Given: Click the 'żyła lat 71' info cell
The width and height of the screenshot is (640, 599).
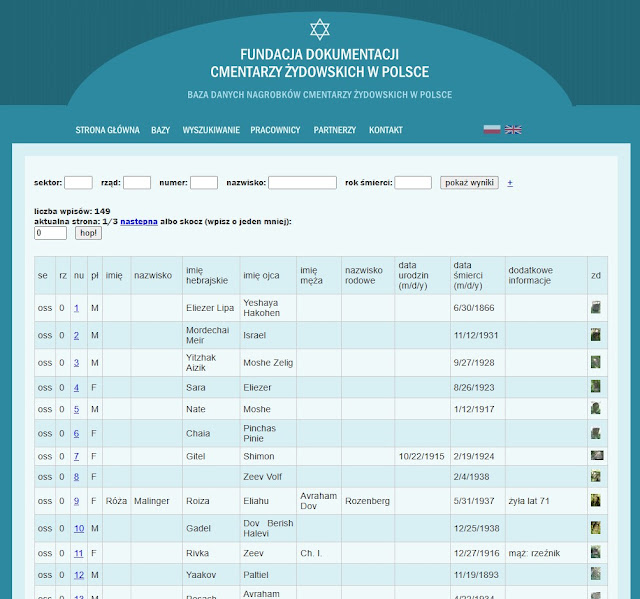Looking at the screenshot, I should click(x=546, y=501).
